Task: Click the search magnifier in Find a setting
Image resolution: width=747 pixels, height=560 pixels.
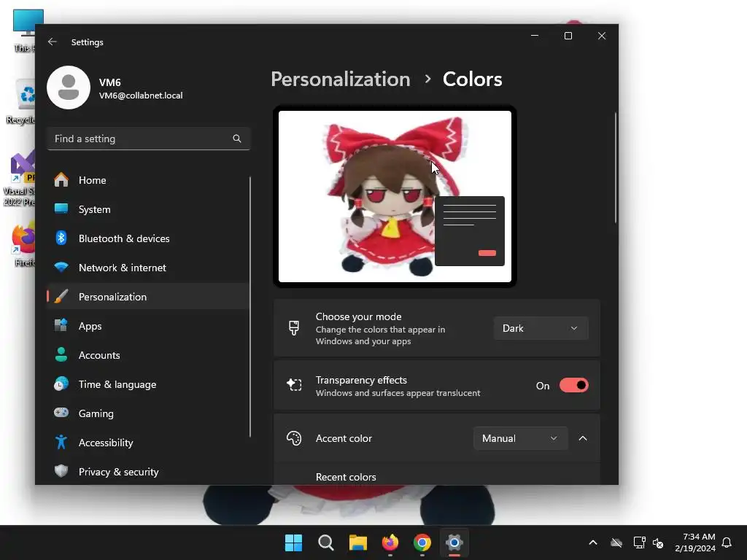Action: coord(237,139)
